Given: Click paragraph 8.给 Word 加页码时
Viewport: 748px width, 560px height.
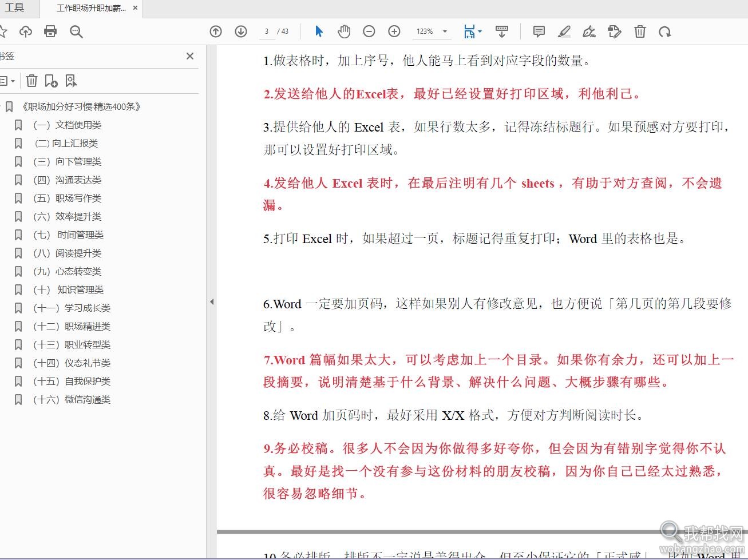Looking at the screenshot, I should click(x=454, y=415).
